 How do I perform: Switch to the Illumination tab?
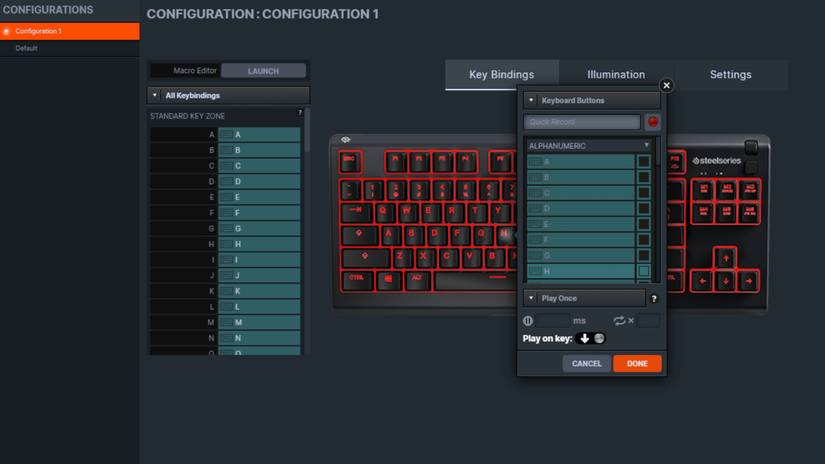click(616, 75)
